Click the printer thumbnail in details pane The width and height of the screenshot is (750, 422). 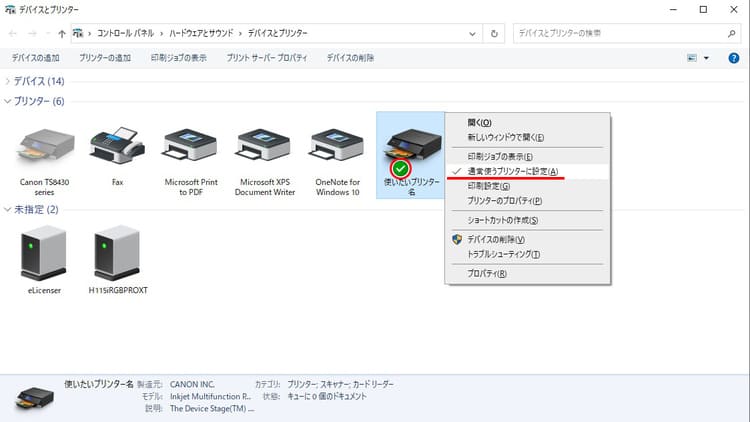pos(34,398)
